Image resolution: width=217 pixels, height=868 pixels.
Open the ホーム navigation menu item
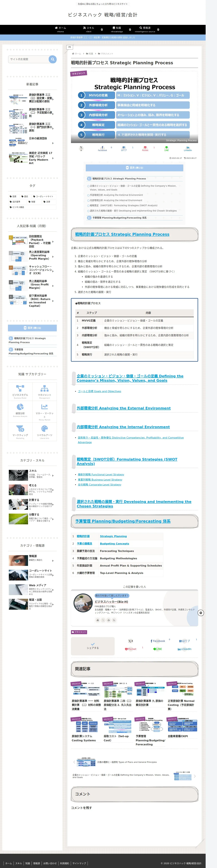61,29
